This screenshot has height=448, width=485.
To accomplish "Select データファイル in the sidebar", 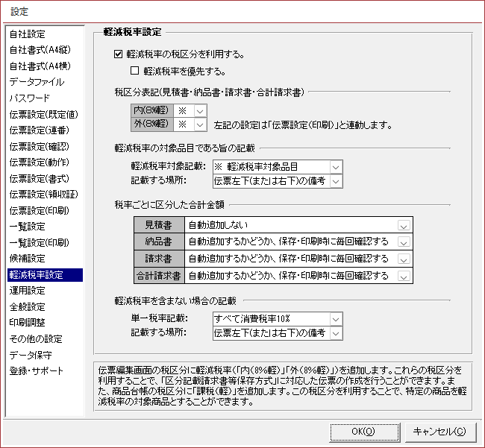I will (37, 82).
